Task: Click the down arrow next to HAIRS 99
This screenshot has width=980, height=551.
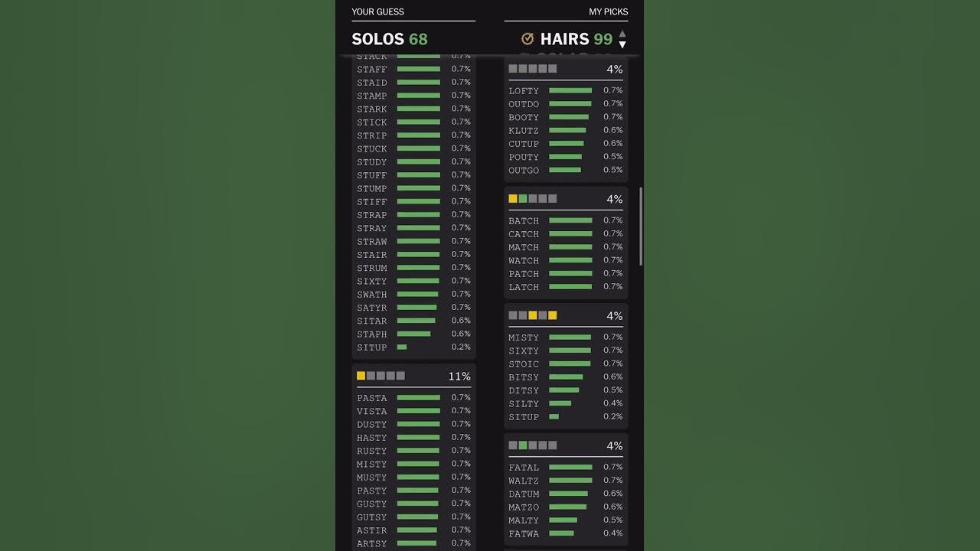Action: tap(622, 44)
